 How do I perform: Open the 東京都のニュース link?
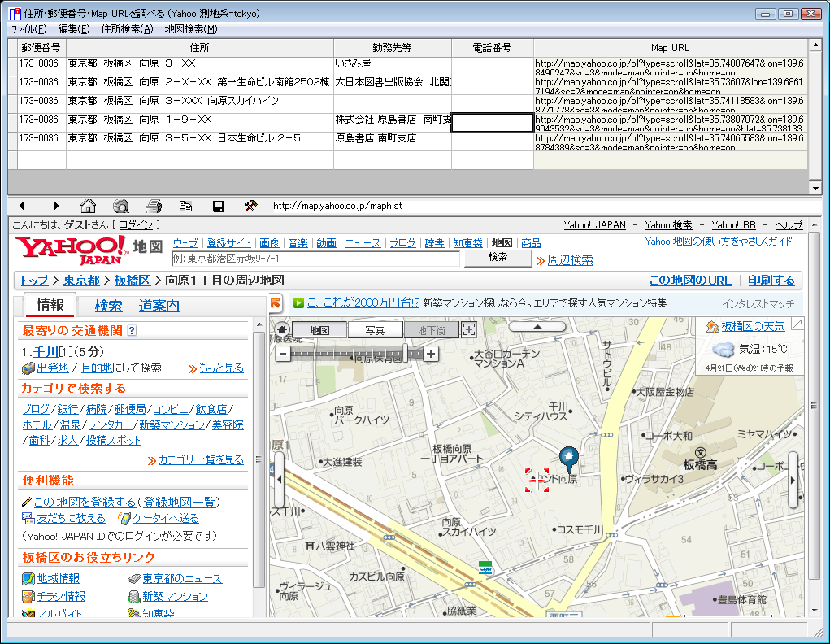point(182,579)
